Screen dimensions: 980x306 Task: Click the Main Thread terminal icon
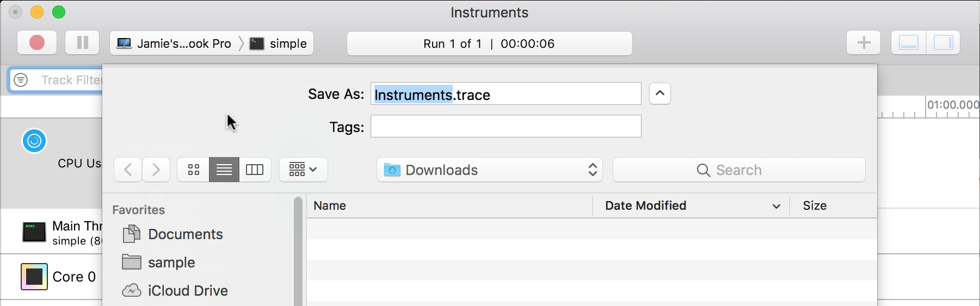[x=34, y=232]
